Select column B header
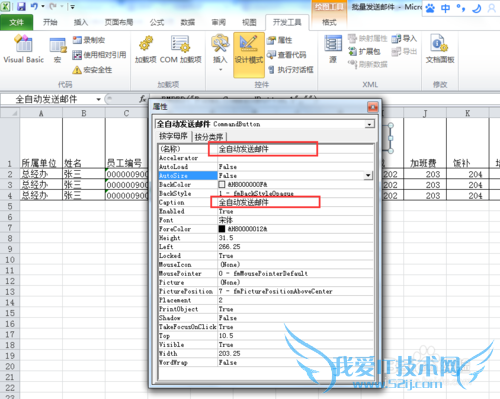Image resolution: width=500 pixels, height=399 pixels. point(84,113)
